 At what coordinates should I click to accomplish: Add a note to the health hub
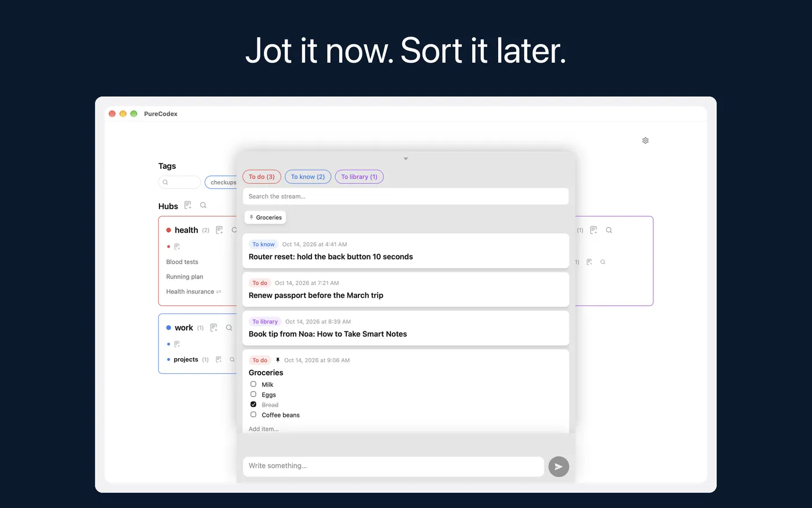219,230
